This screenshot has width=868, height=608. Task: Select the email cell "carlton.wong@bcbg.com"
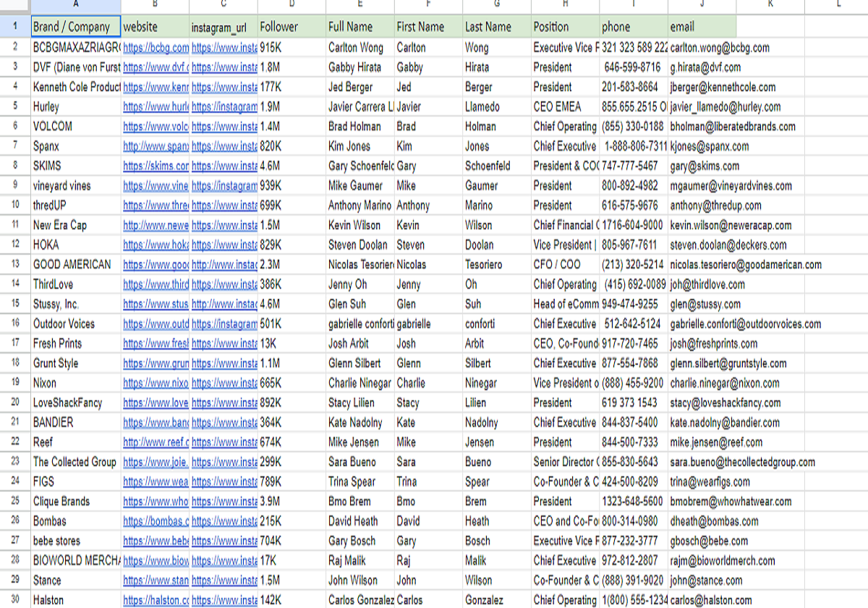[720, 48]
